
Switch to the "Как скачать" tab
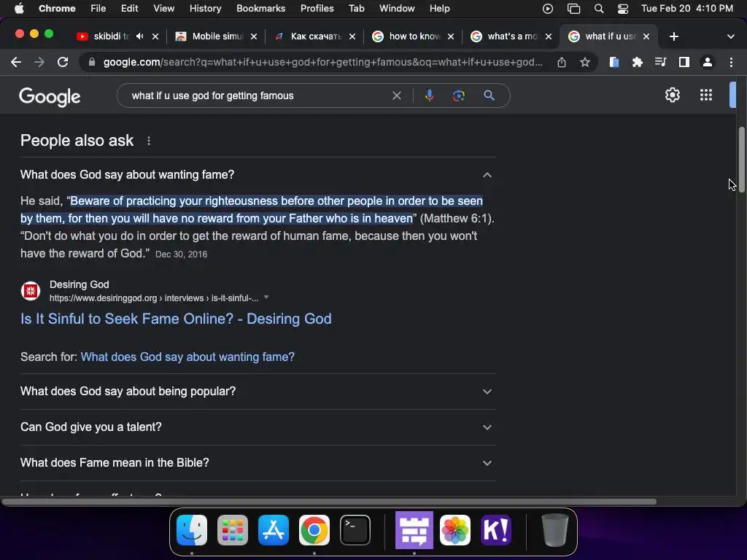[315, 36]
